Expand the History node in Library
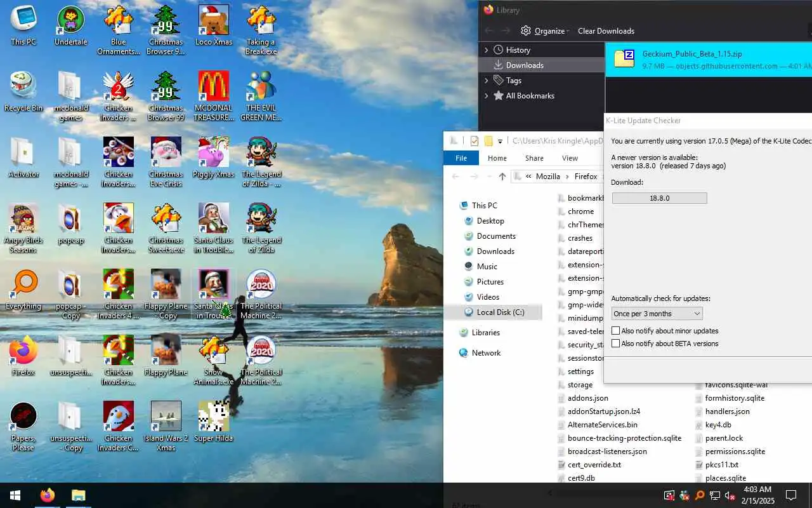812x508 pixels. (487, 50)
